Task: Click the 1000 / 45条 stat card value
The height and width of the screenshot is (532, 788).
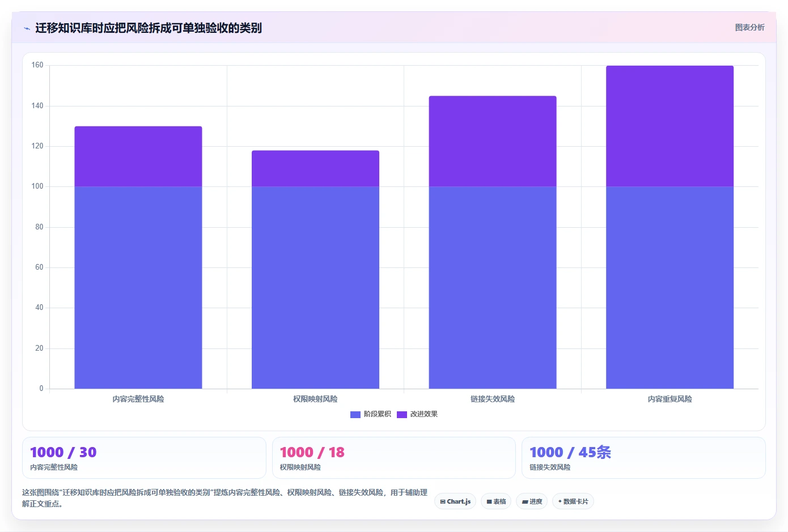Action: [570, 453]
